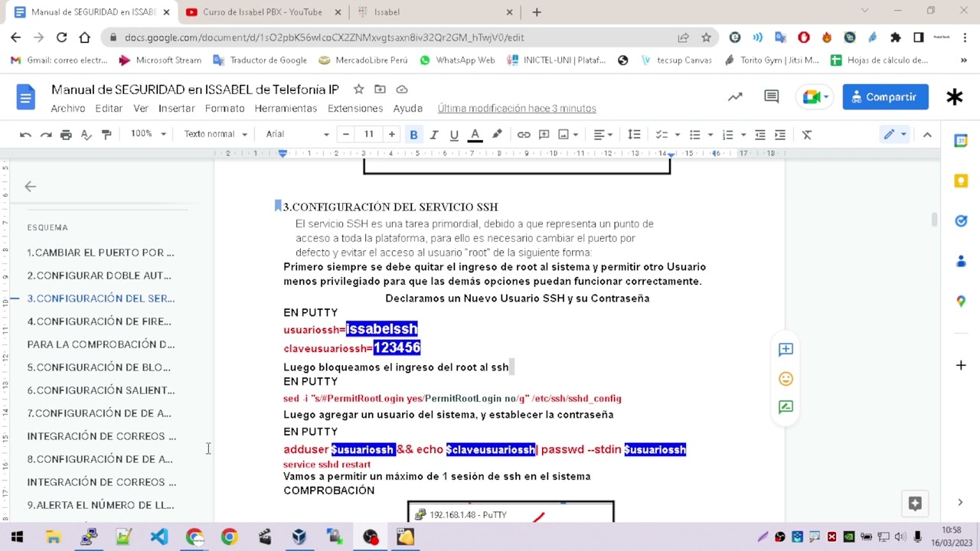980x551 pixels.
Task: Open the highlight color picker
Action: 497,135
